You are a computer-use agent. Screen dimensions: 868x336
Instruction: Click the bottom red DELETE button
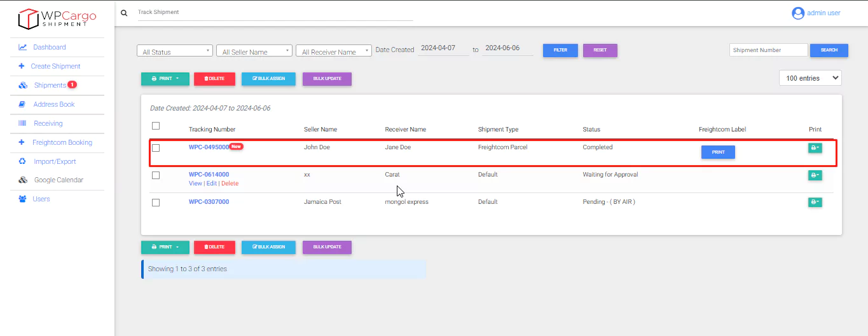click(214, 247)
